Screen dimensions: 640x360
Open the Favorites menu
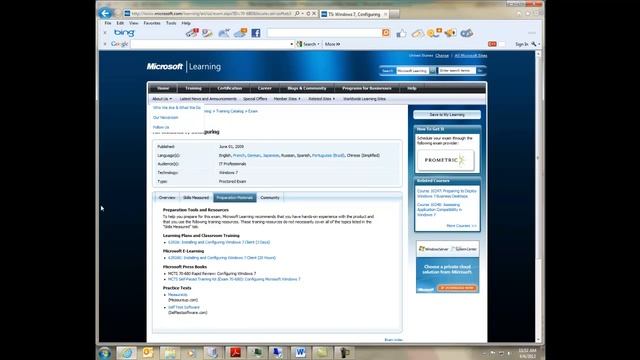(x=152, y=23)
